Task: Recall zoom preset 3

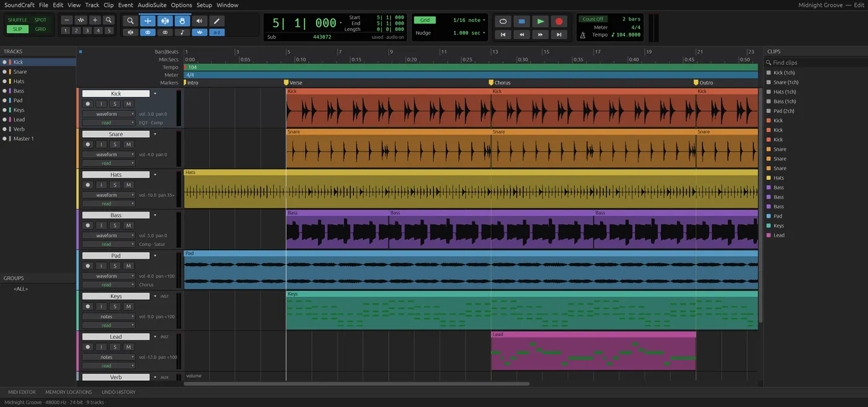Action: coord(87,30)
